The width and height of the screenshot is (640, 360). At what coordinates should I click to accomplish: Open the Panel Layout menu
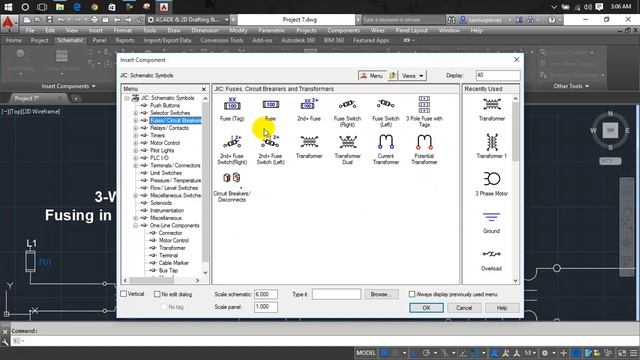click(411, 30)
